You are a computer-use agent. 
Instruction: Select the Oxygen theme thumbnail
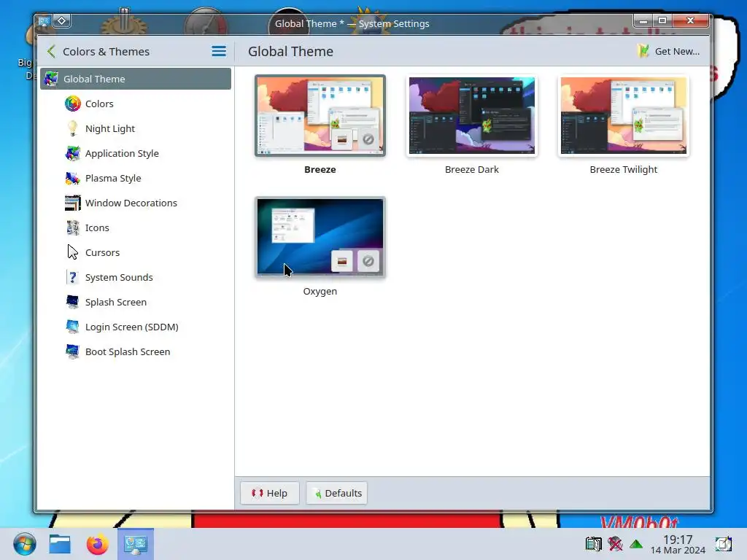coord(320,237)
